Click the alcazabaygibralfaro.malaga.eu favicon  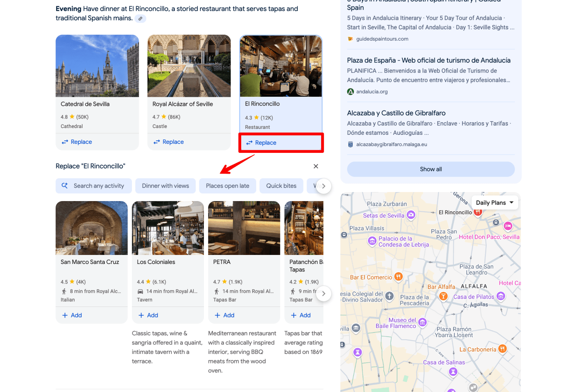pyautogui.click(x=351, y=144)
